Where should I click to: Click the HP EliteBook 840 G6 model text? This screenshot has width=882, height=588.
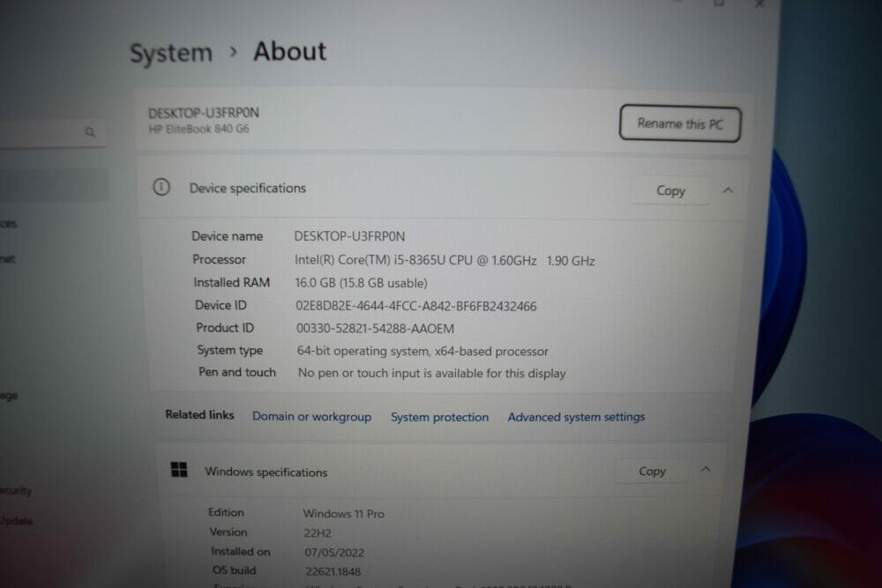[198, 130]
